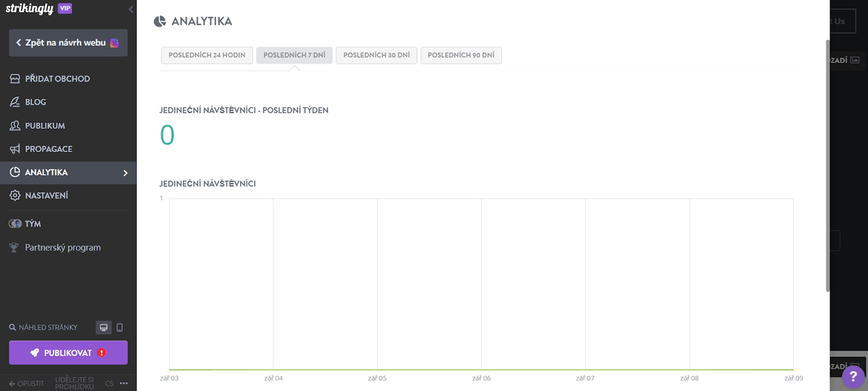The image size is (868, 391).
Task: Select Posledních 24 hodin tab
Action: pyautogui.click(x=207, y=56)
